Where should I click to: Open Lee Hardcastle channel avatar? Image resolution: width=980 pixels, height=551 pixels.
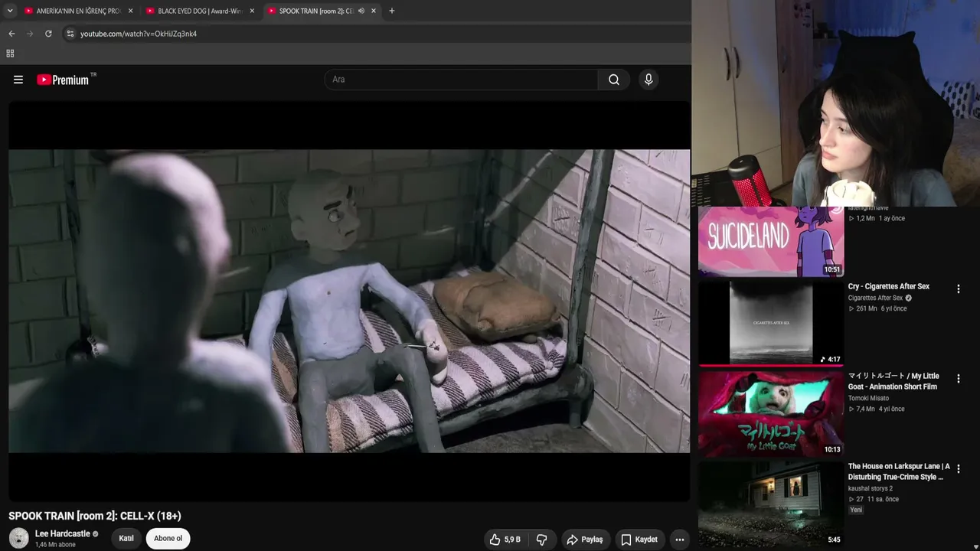(x=19, y=538)
